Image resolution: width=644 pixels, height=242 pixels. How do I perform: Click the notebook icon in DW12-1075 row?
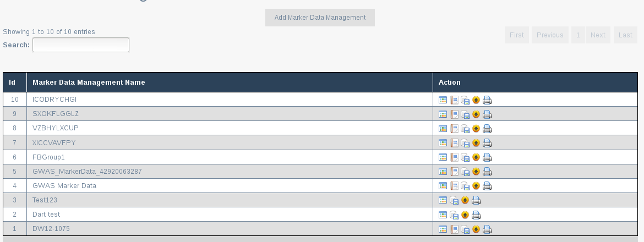click(x=454, y=229)
